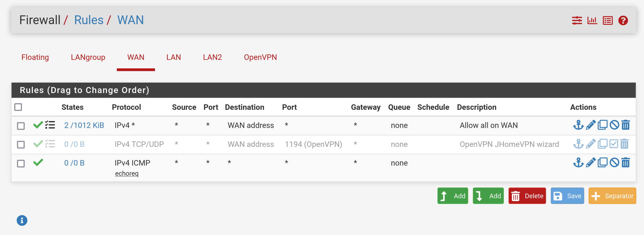Check the Allow all on WAN rule checkbox

tap(21, 126)
